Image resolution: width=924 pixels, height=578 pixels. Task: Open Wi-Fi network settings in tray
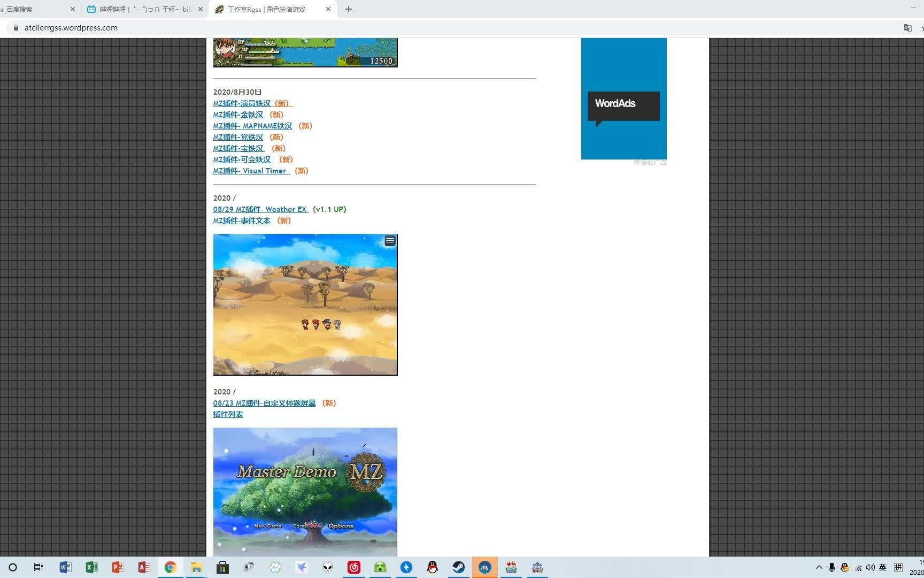pyautogui.click(x=858, y=568)
